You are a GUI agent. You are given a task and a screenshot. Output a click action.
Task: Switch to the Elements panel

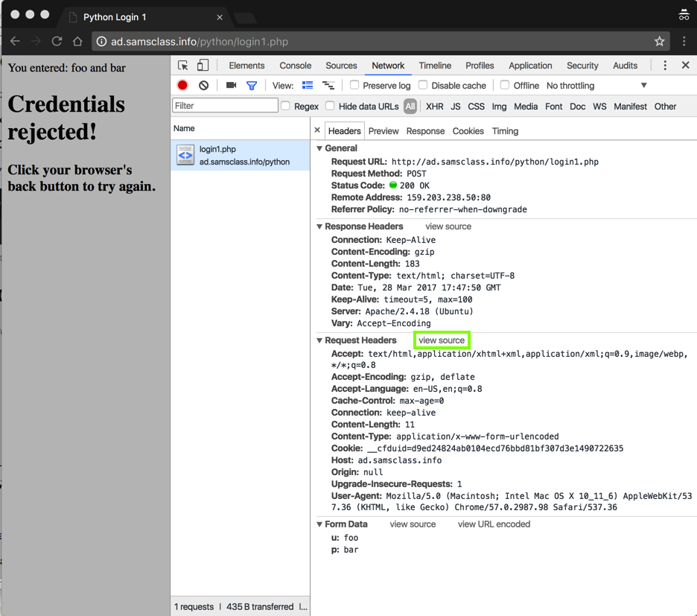pyautogui.click(x=246, y=66)
